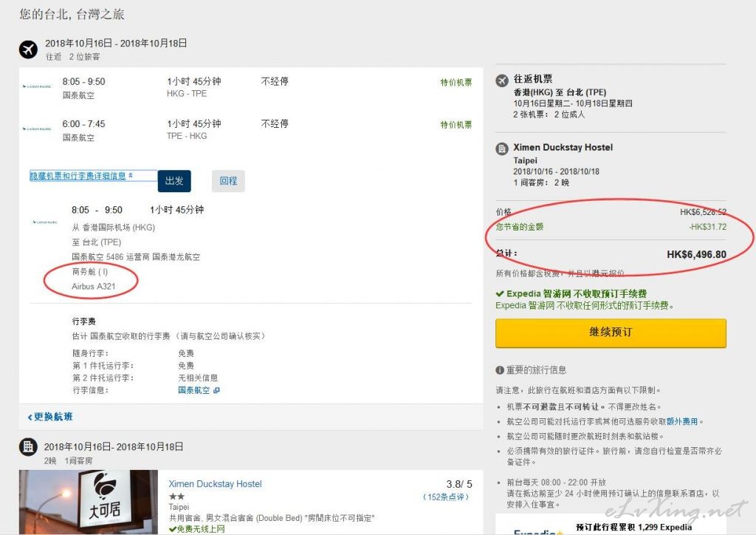Click the 特价机票 label on 6:00 flight
Image resolution: width=756 pixels, height=535 pixels.
(456, 125)
